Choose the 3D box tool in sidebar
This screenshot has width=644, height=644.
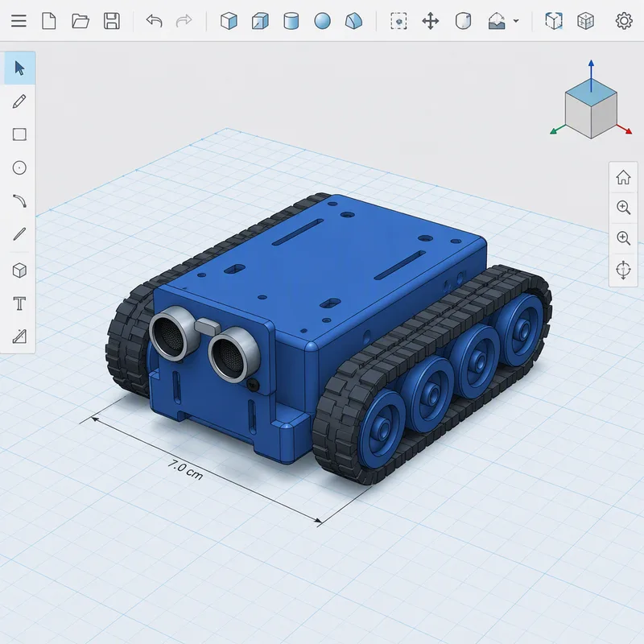[19, 270]
